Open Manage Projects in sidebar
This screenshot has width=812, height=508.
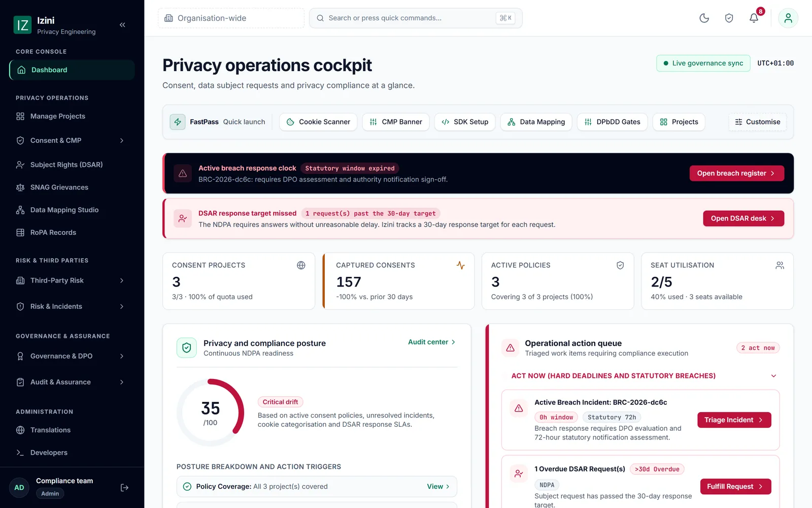click(72, 116)
